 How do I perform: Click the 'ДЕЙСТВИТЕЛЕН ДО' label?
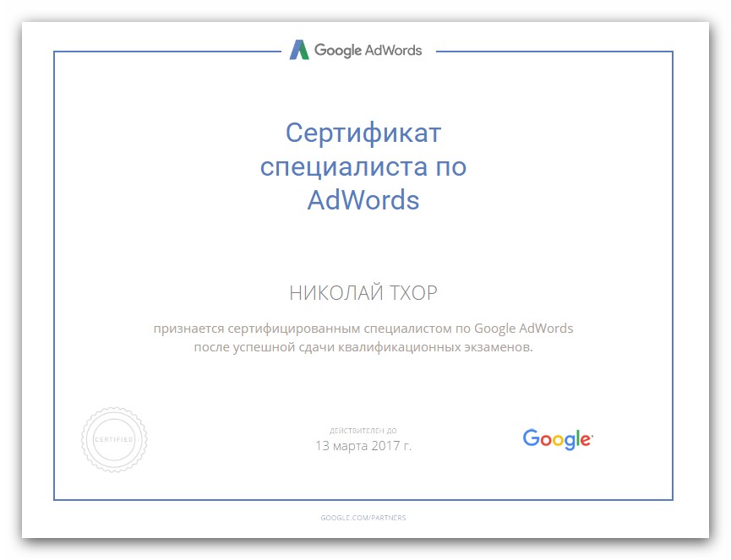(363, 431)
